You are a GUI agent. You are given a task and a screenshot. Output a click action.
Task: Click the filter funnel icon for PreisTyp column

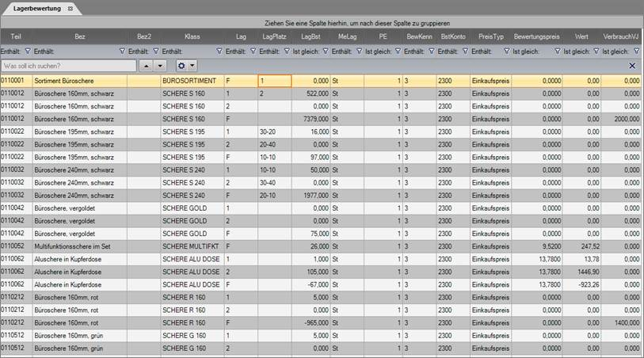[505, 51]
